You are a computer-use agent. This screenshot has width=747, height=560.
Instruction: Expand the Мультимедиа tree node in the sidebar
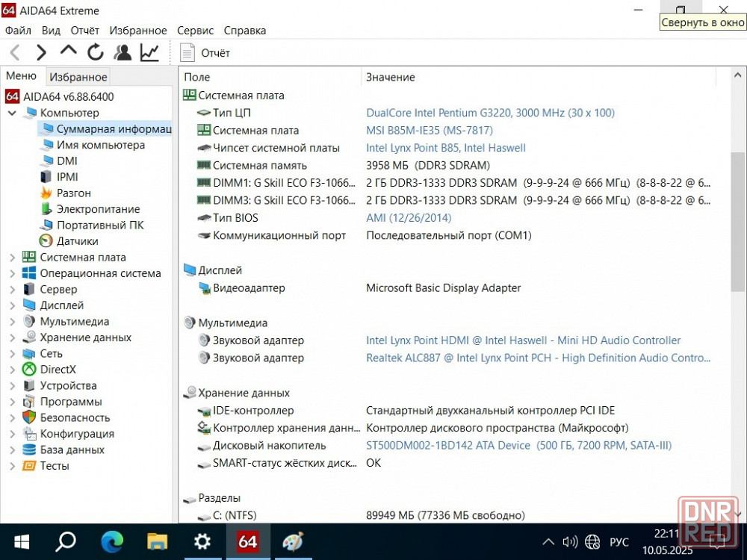(x=13, y=321)
